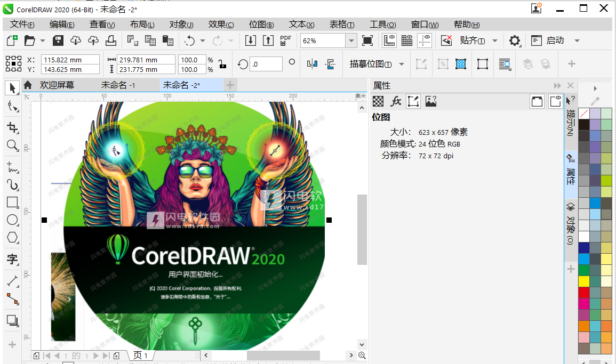
Task: Click the Import icon
Action: click(251, 41)
